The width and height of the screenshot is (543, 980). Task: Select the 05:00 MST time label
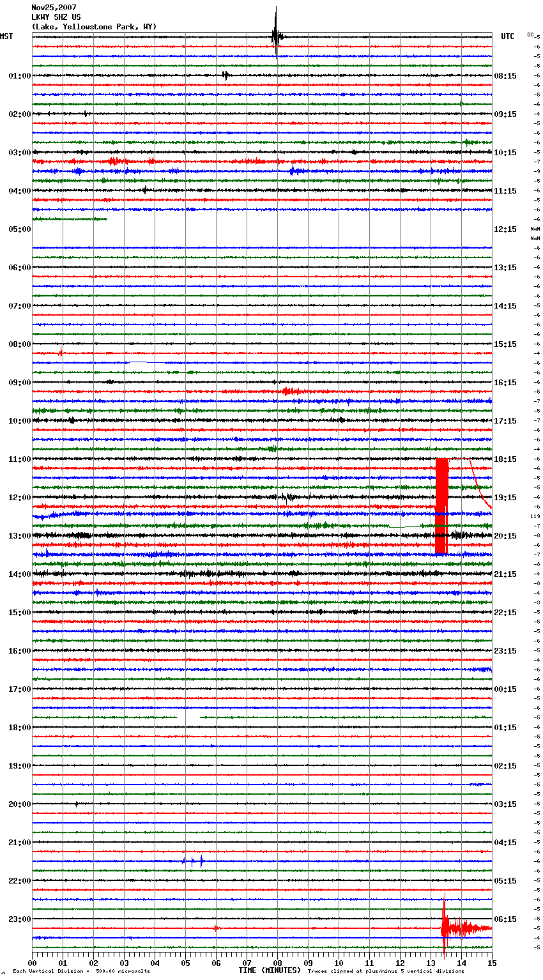[20, 229]
